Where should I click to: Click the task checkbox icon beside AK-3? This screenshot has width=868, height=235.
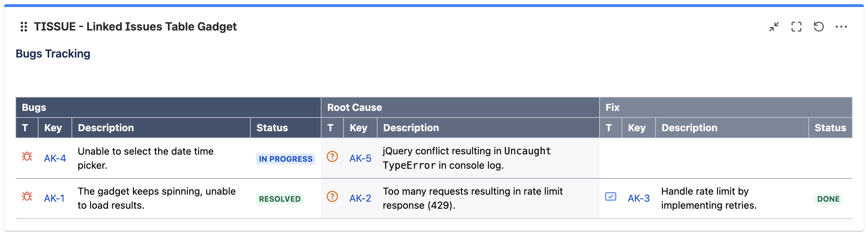[611, 196]
